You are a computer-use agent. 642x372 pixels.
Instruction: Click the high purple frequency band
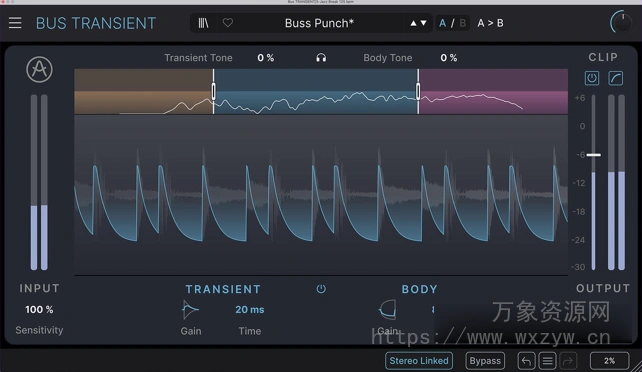pos(493,91)
